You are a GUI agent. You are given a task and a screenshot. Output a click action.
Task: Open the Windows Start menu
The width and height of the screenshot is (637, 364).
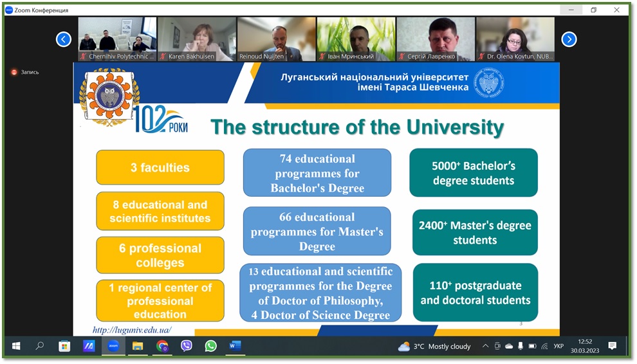[x=16, y=346]
